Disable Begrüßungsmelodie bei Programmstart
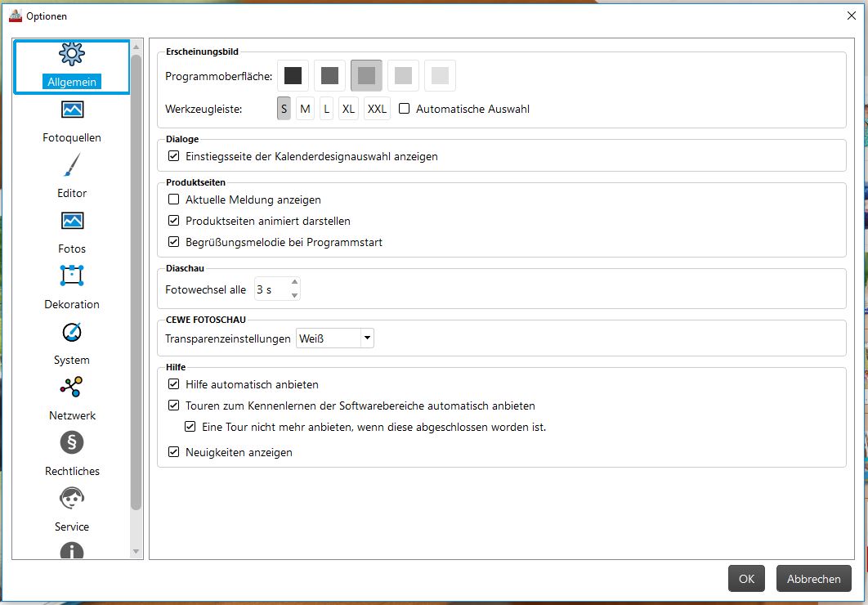This screenshot has width=868, height=605. coord(173,242)
